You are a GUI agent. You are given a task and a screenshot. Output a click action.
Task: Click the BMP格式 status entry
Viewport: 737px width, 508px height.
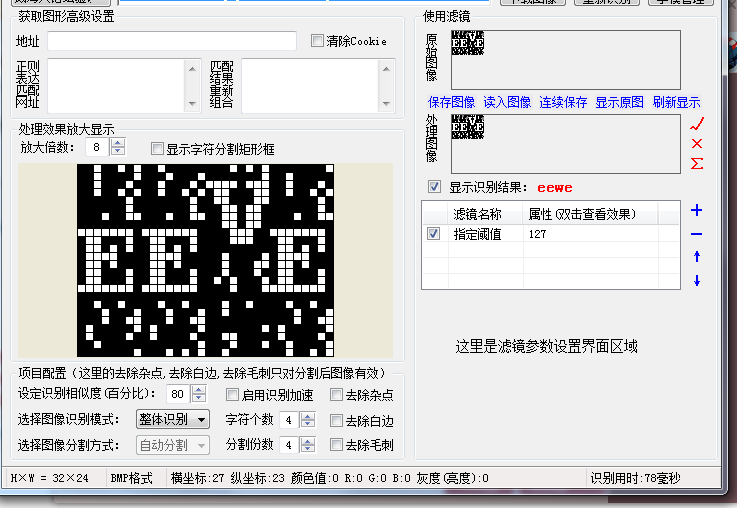tap(132, 478)
